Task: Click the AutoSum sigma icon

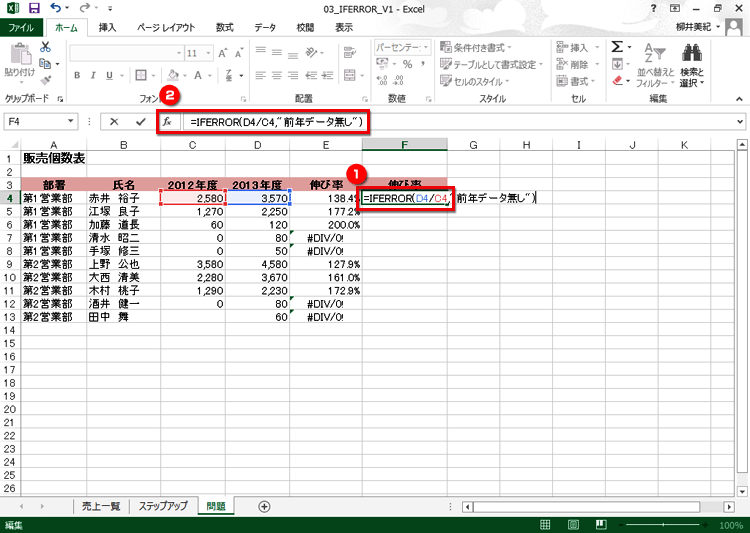Action: click(617, 47)
